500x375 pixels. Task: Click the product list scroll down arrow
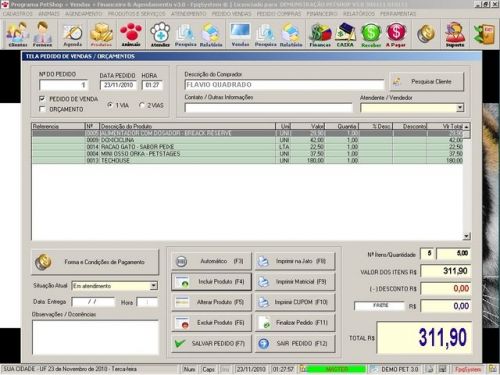point(467,236)
